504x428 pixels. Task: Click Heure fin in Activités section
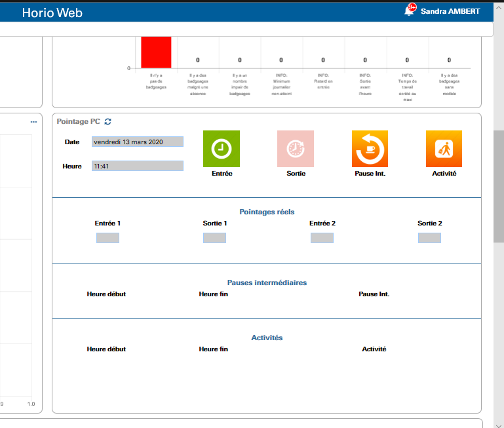tap(213, 349)
